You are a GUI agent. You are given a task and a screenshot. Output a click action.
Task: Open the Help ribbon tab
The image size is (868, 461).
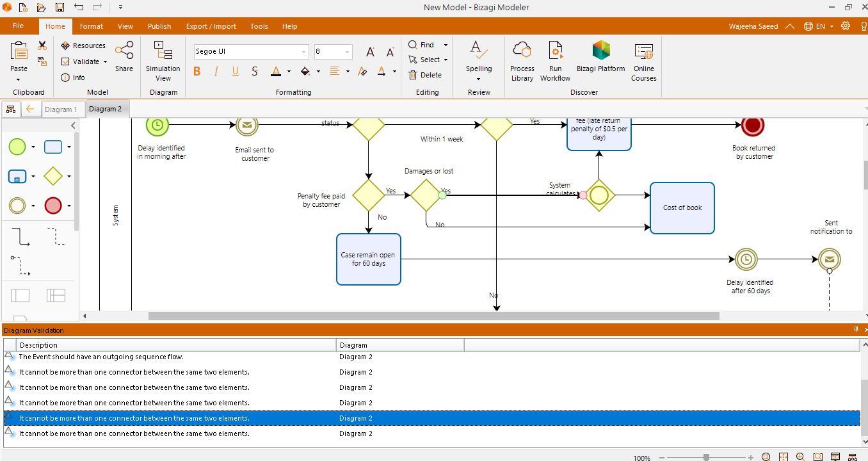pos(289,26)
